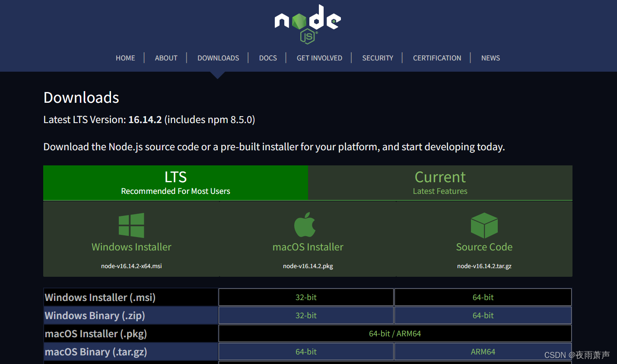
Task: Click the Downloads page heading
Action: tap(81, 98)
